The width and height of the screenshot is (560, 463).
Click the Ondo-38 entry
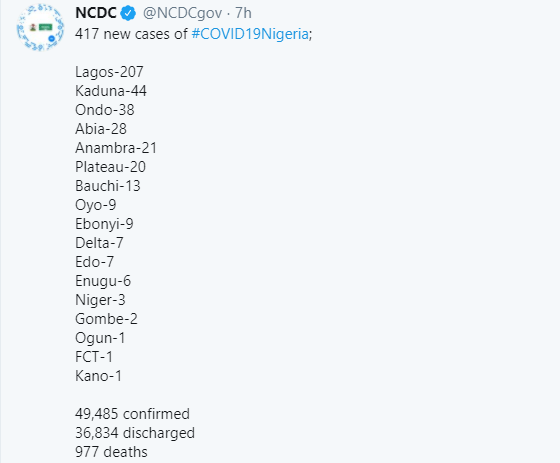tap(105, 110)
